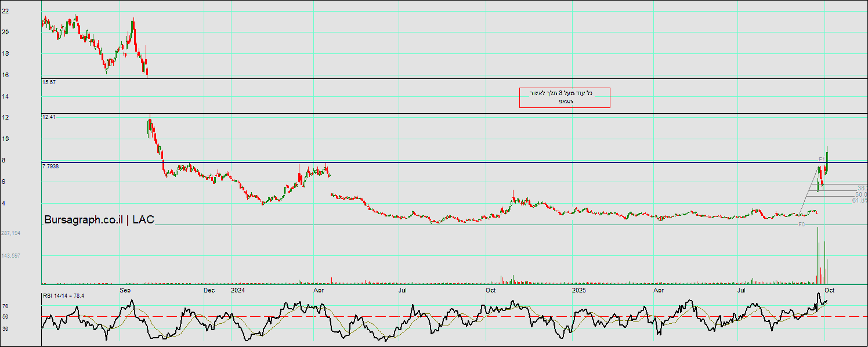Click the Hebrew annotation text box
The width and height of the screenshot is (868, 347).
point(564,97)
